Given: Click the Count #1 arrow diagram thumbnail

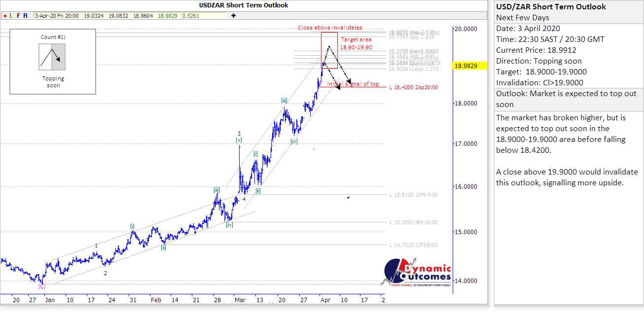Looking at the screenshot, I should (52, 56).
